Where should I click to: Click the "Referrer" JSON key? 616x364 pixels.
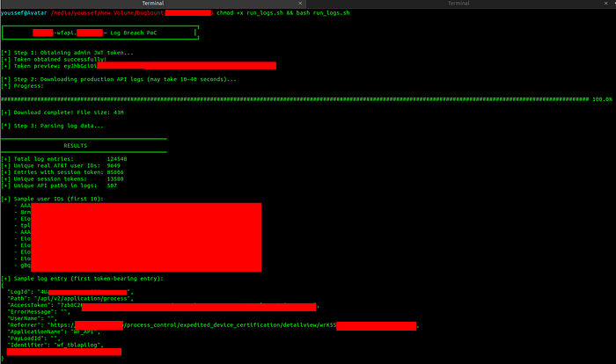25,325
